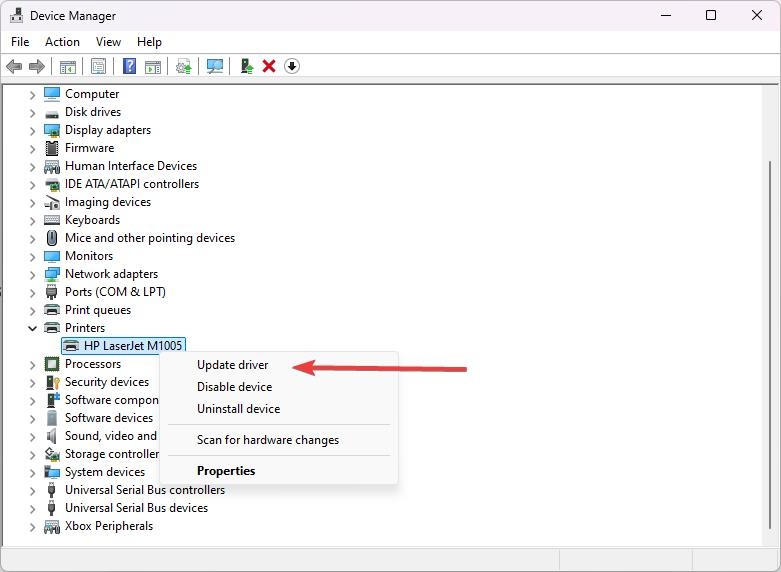Collapse the Printers node
The image size is (781, 572).
tap(32, 328)
